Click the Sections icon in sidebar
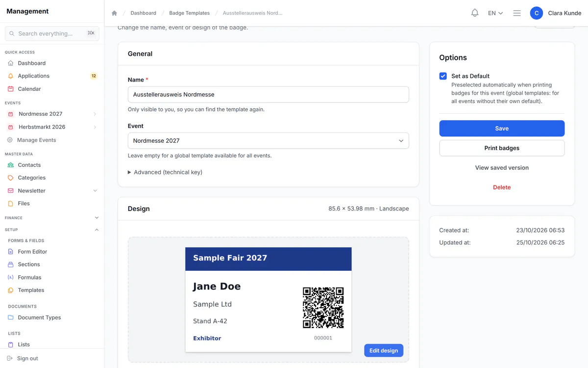Viewport: 588px width, 368px height. pyautogui.click(x=11, y=264)
